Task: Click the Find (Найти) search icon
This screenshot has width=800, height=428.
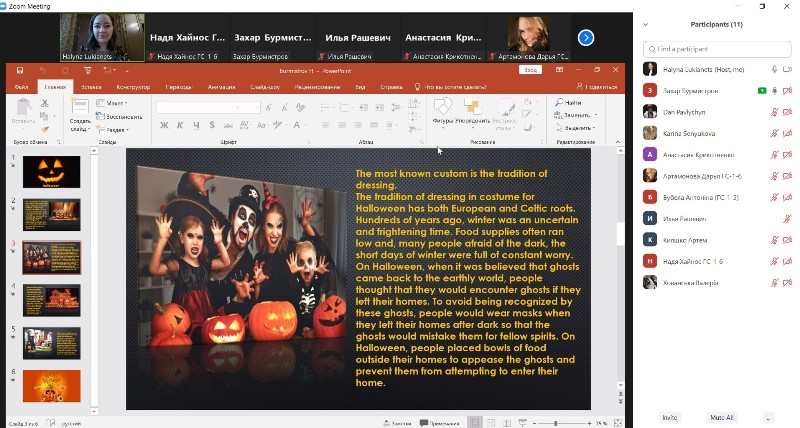Action: click(x=558, y=102)
